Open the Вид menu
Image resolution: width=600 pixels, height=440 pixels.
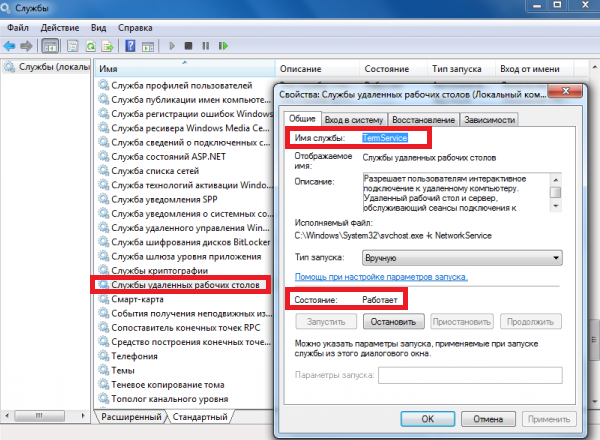coord(98,28)
